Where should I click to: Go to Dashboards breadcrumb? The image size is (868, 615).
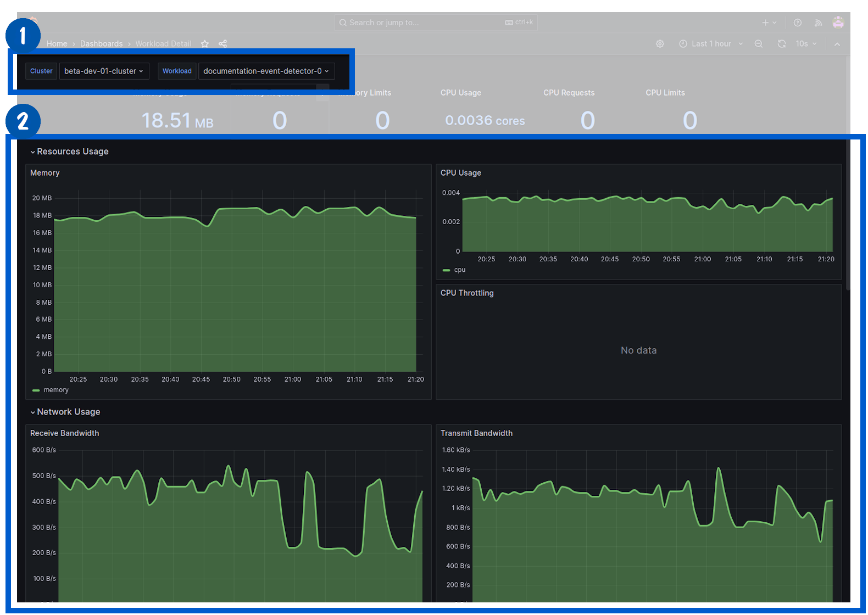[x=101, y=44]
